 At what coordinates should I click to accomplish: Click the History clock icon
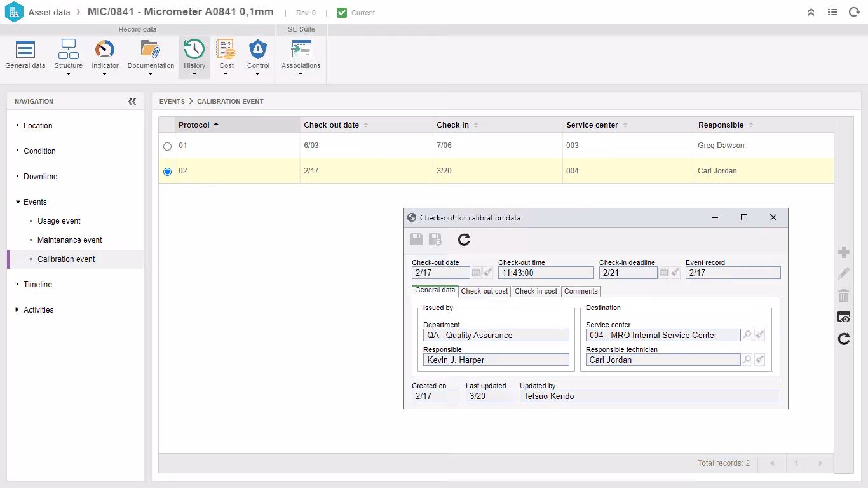pos(194,50)
